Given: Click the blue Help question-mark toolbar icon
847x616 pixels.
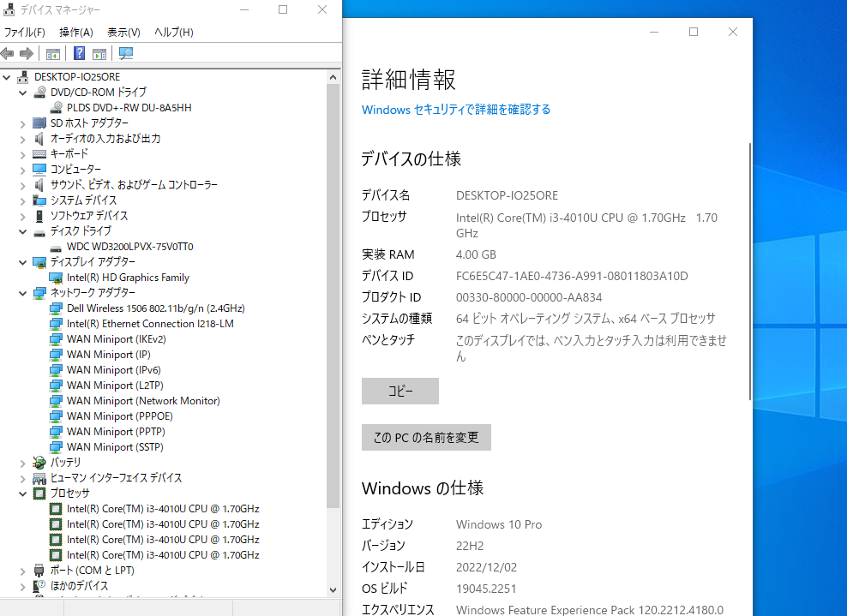Looking at the screenshot, I should pos(80,53).
